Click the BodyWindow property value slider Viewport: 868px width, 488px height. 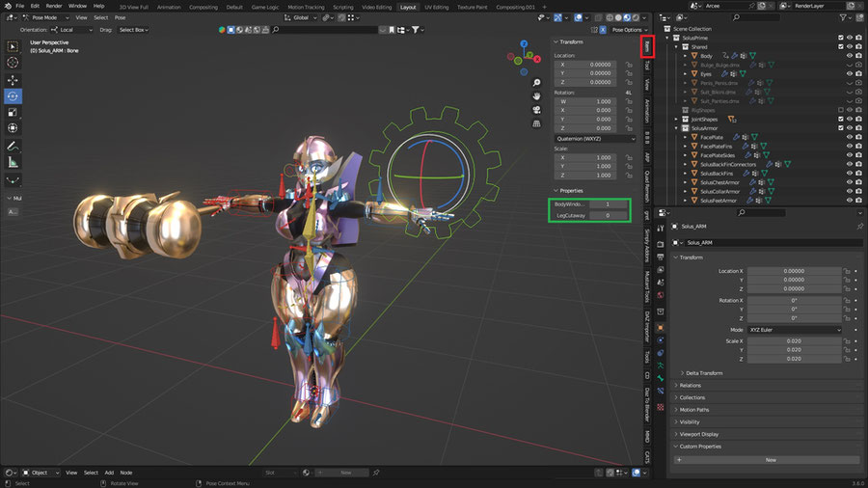click(608, 204)
